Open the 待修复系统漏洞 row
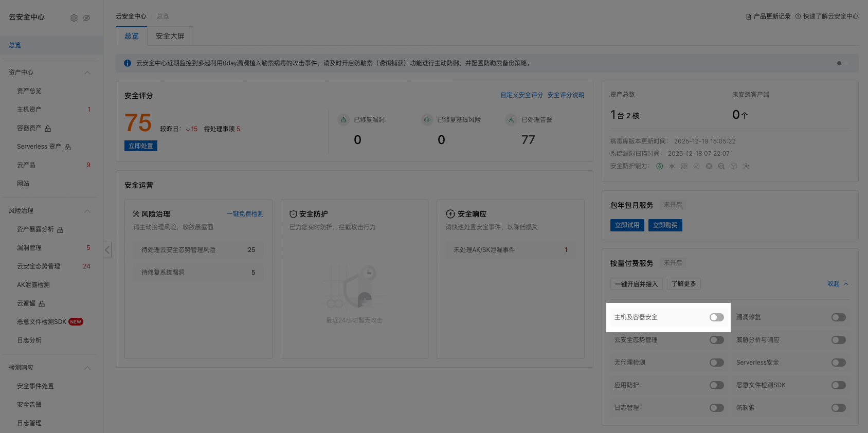Image resolution: width=868 pixels, height=433 pixels. point(198,273)
